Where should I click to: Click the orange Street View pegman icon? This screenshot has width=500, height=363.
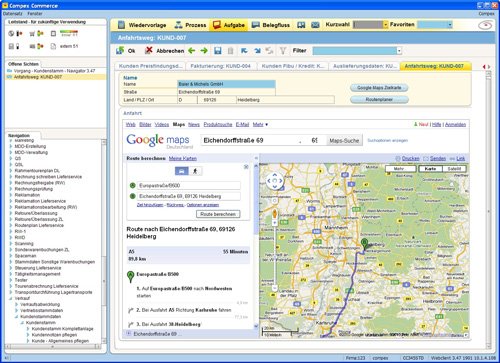coord(275,213)
